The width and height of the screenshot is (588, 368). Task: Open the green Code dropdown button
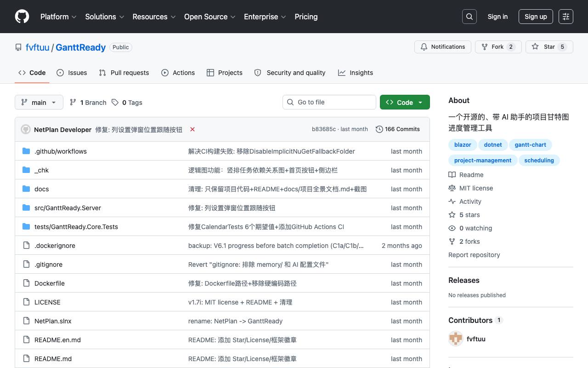pyautogui.click(x=405, y=102)
